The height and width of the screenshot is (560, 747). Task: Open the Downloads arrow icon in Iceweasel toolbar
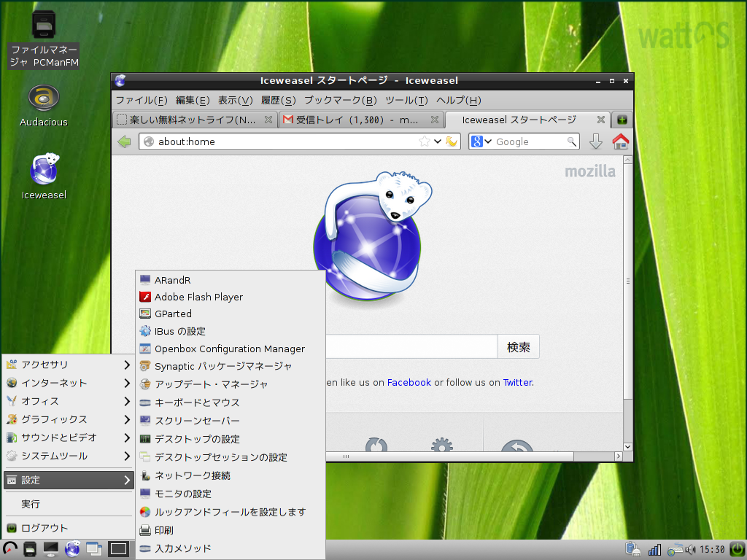tap(595, 141)
